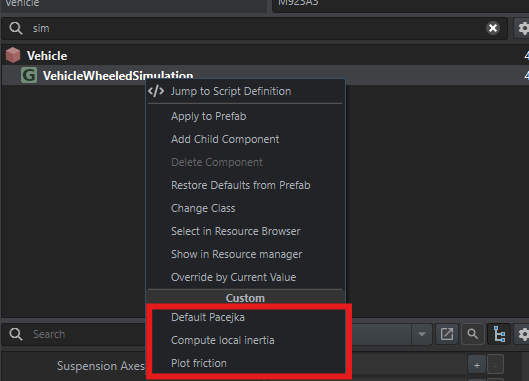The image size is (529, 381).
Task: Click the red Vehicle entity cube icon
Action: tap(13, 55)
